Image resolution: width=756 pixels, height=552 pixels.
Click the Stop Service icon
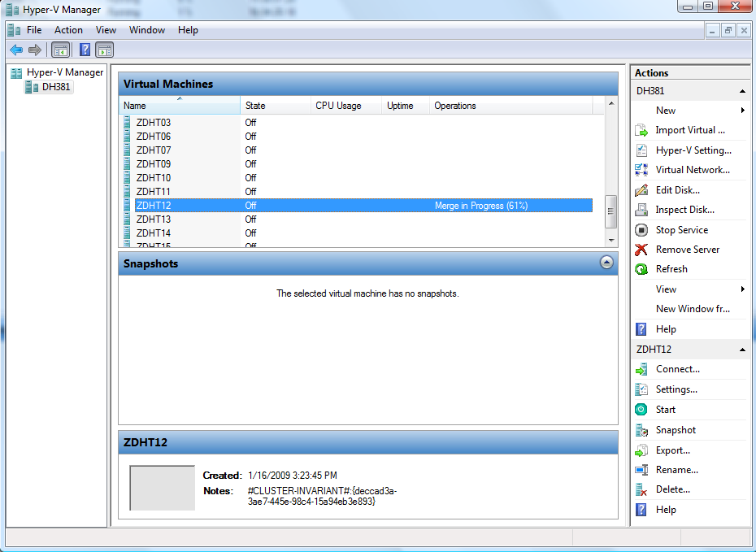tap(641, 230)
